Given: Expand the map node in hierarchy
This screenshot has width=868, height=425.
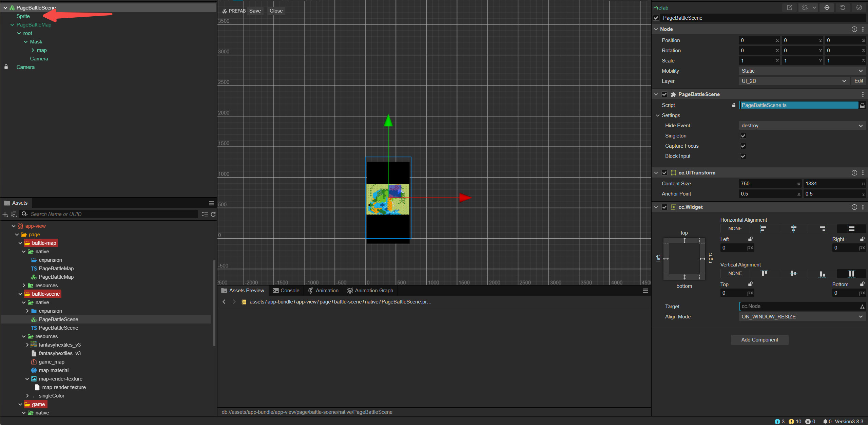Looking at the screenshot, I should tap(33, 50).
